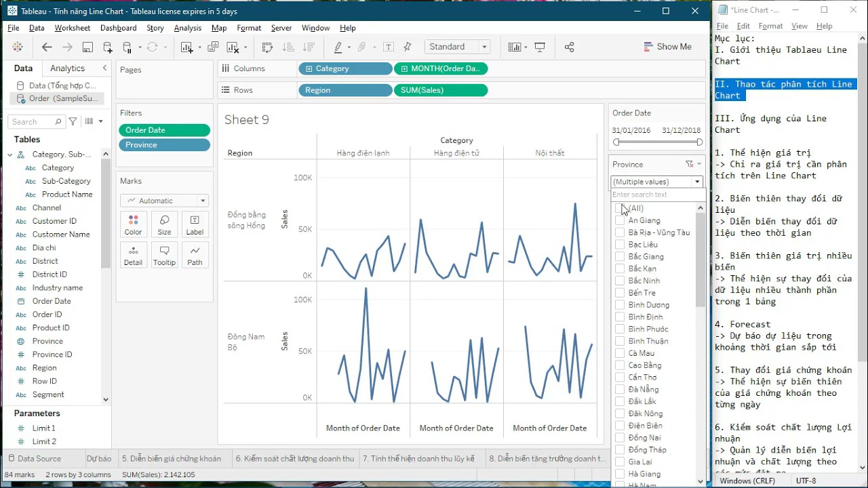This screenshot has width=868, height=488.
Task: Open the Province filter card menu arrow
Action: pyautogui.click(x=699, y=164)
